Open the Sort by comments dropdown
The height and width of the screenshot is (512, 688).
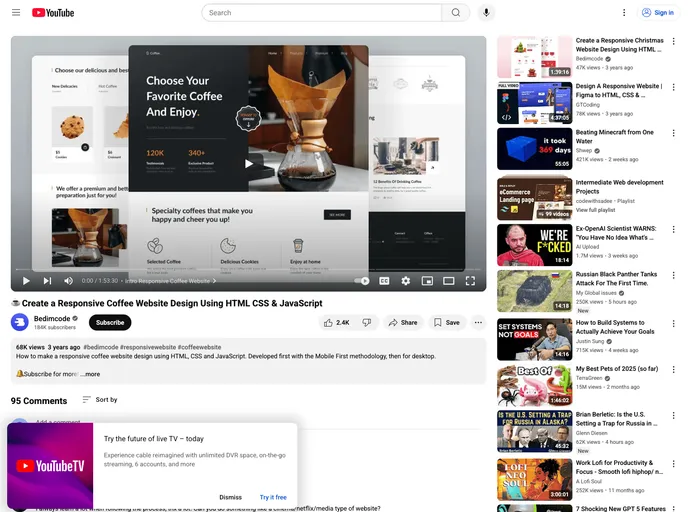100,400
